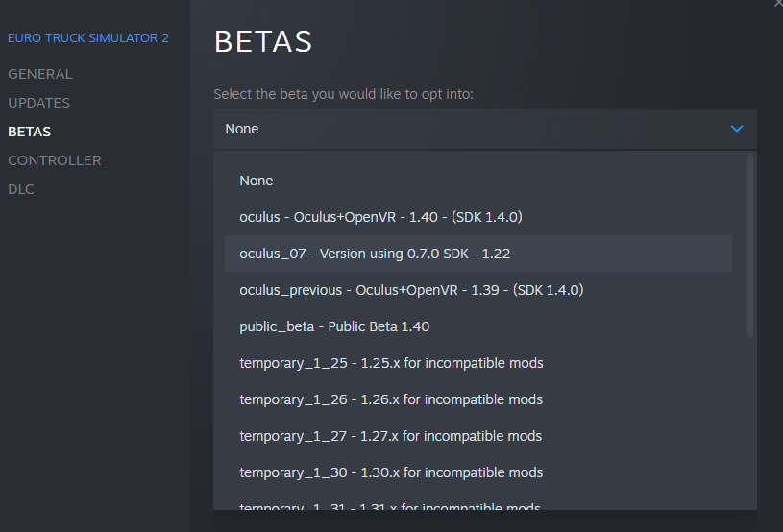Open the General settings tab

(x=40, y=74)
